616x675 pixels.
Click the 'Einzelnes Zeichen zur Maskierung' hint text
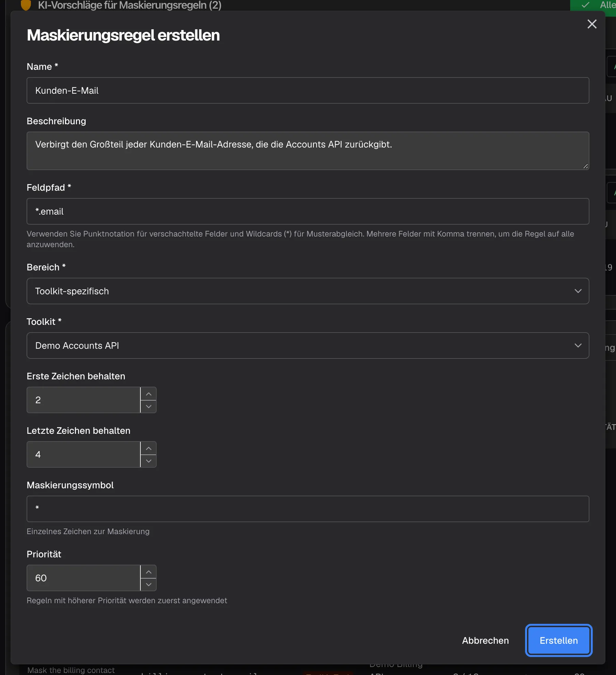click(88, 532)
